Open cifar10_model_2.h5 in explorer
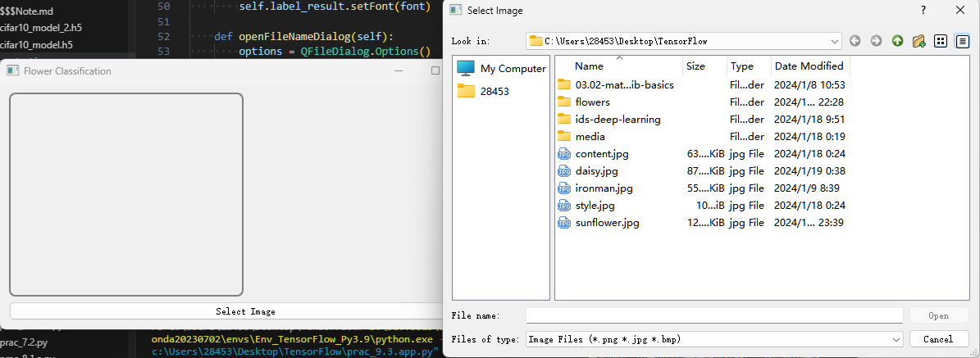The width and height of the screenshot is (980, 358). [41, 28]
